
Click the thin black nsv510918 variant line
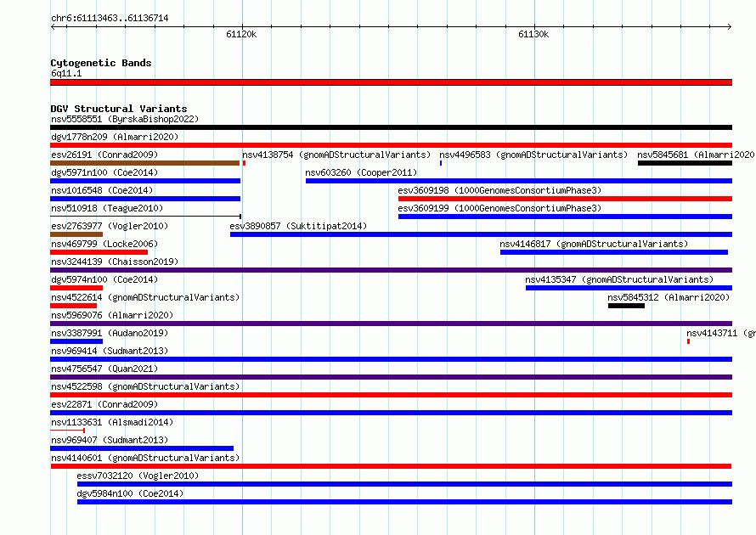tap(145, 217)
